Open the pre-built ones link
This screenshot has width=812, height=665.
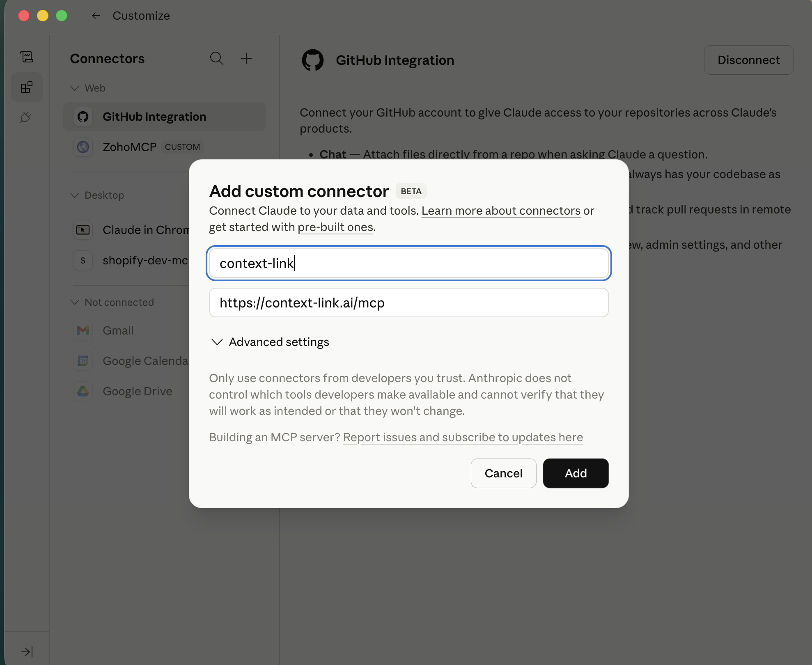[x=335, y=227]
